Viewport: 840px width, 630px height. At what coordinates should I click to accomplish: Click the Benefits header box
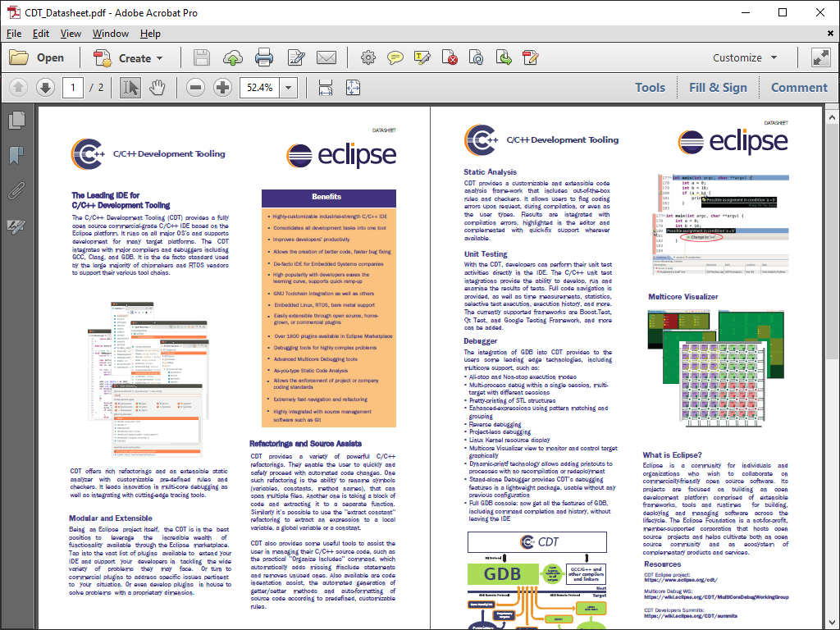click(x=328, y=198)
